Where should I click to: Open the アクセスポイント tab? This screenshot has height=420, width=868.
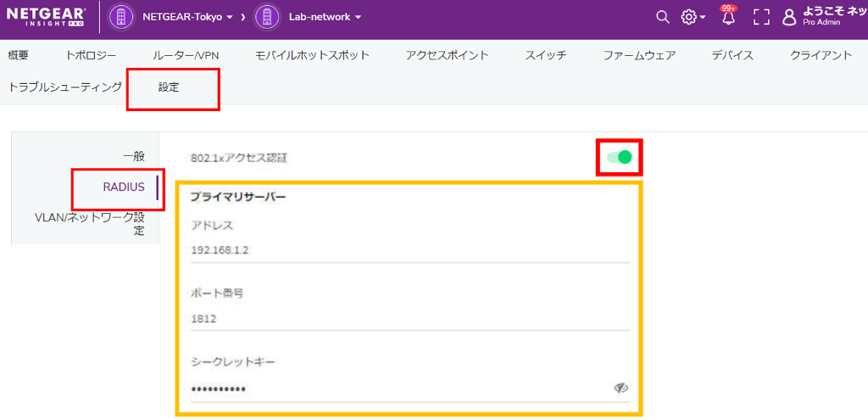pyautogui.click(x=447, y=55)
